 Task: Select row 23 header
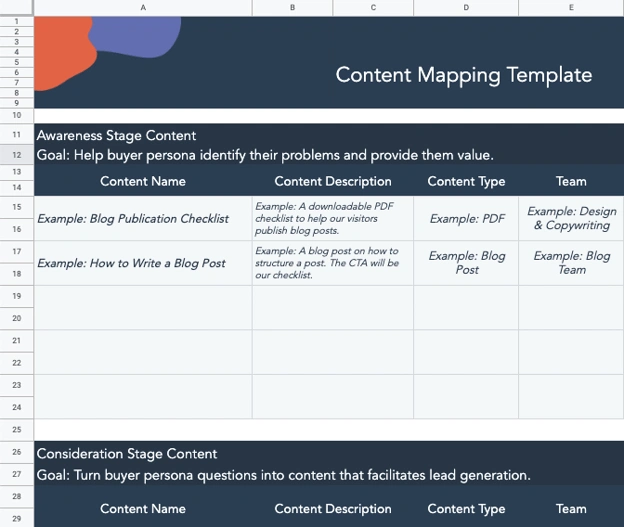pos(17,385)
